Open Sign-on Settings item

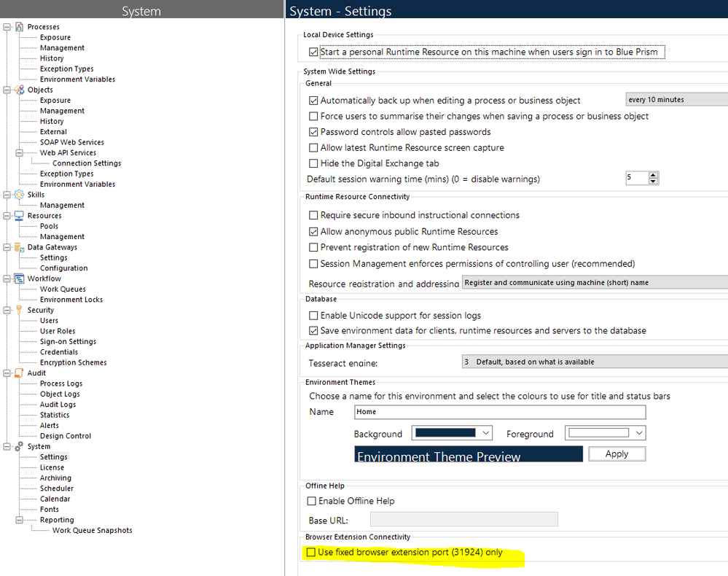click(x=68, y=341)
